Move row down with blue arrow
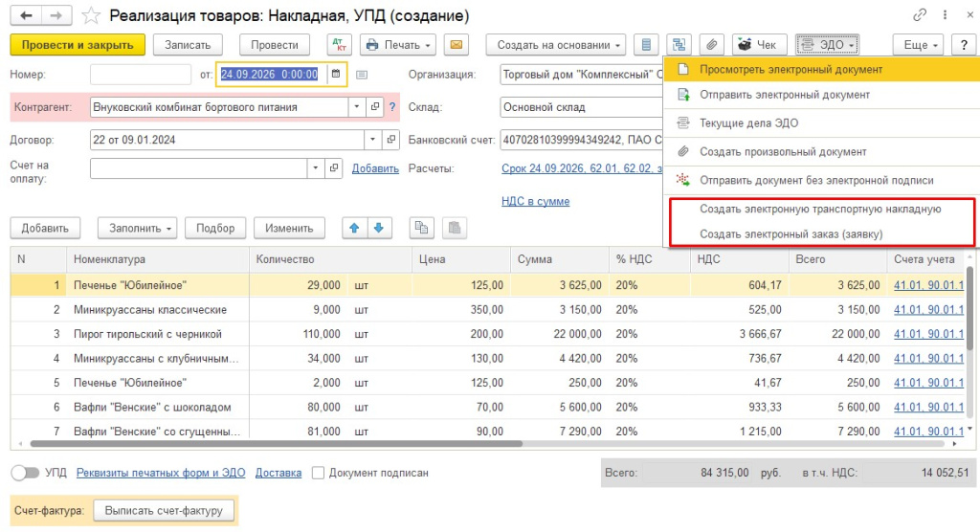 379,228
